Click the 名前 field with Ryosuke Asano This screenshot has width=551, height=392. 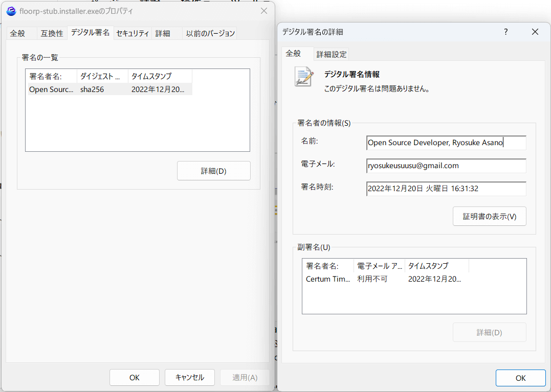pos(446,143)
